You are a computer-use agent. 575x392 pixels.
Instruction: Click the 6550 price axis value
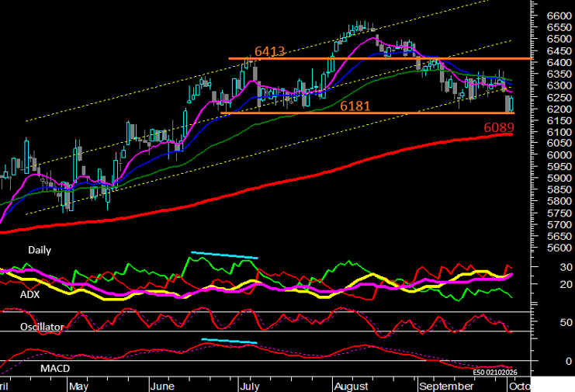click(559, 27)
